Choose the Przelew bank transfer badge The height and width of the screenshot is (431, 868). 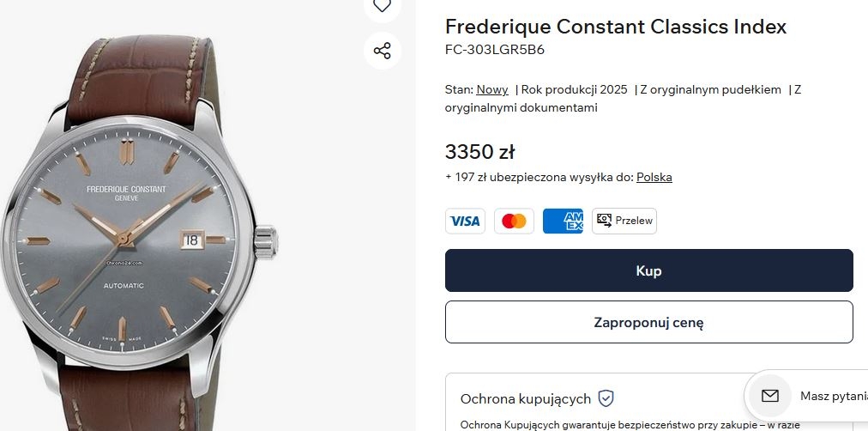point(624,221)
